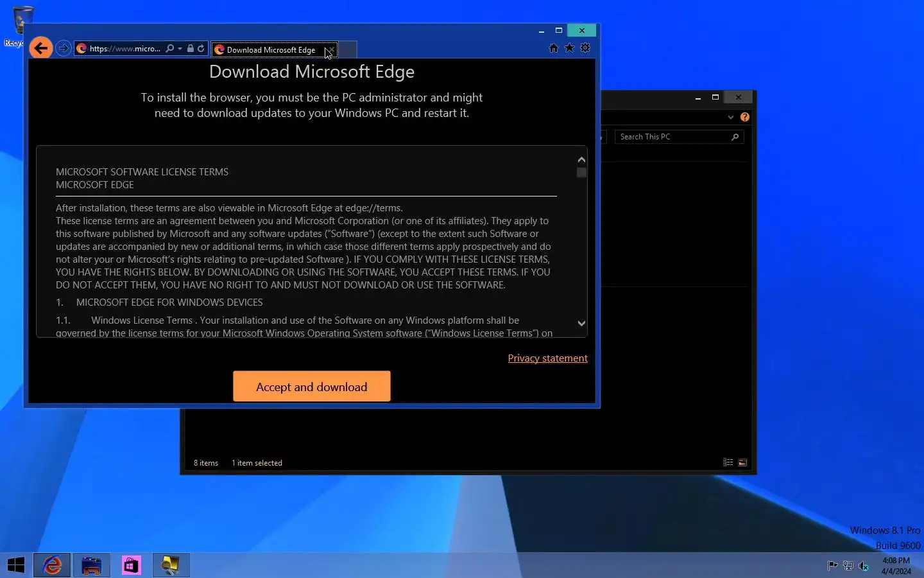Click the network icon in system tray
924x578 pixels.
coord(848,566)
